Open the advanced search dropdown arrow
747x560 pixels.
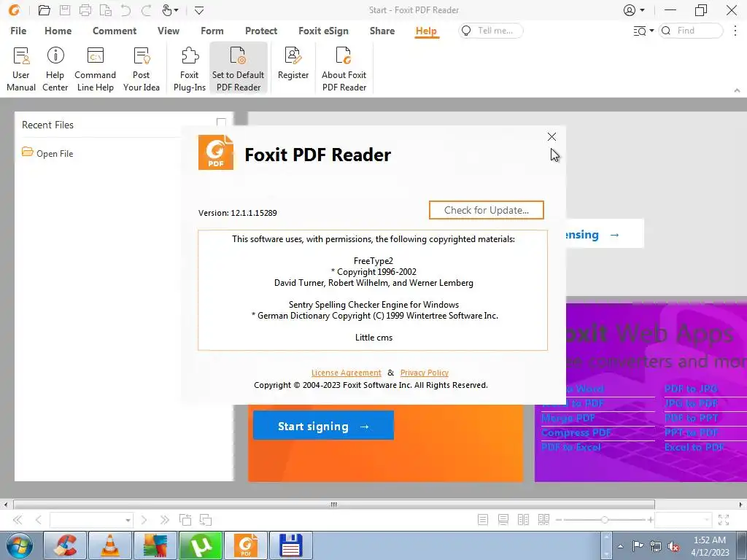click(x=651, y=31)
